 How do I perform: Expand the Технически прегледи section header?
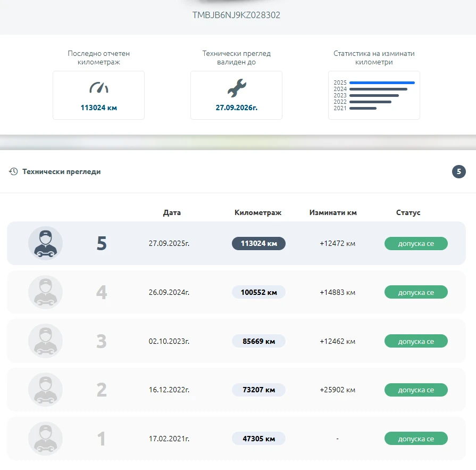point(61,171)
